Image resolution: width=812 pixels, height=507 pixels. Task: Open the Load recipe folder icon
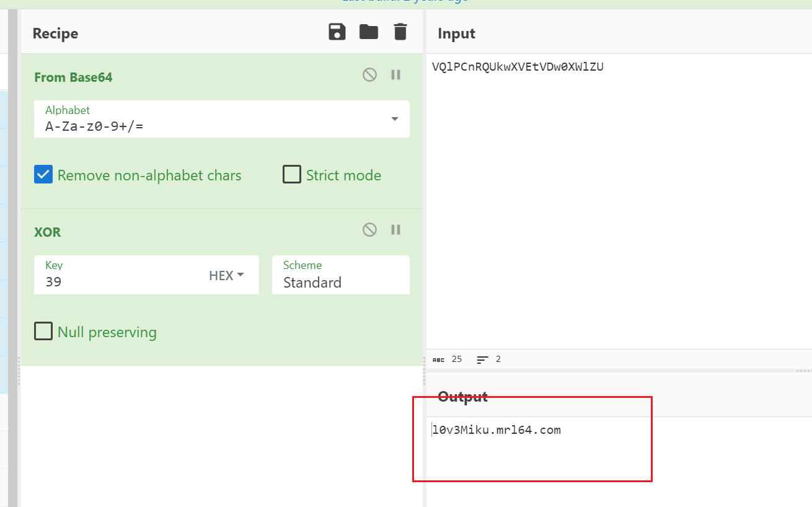[369, 32]
